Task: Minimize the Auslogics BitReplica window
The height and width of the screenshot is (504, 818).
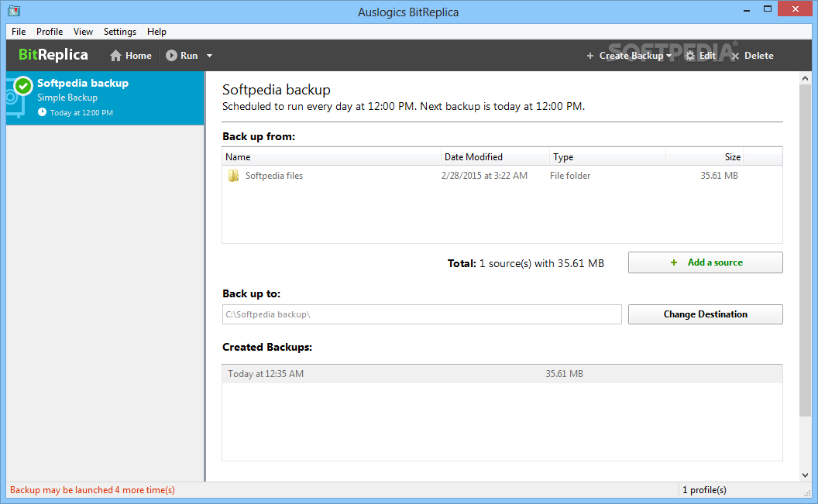Action: 747,9
